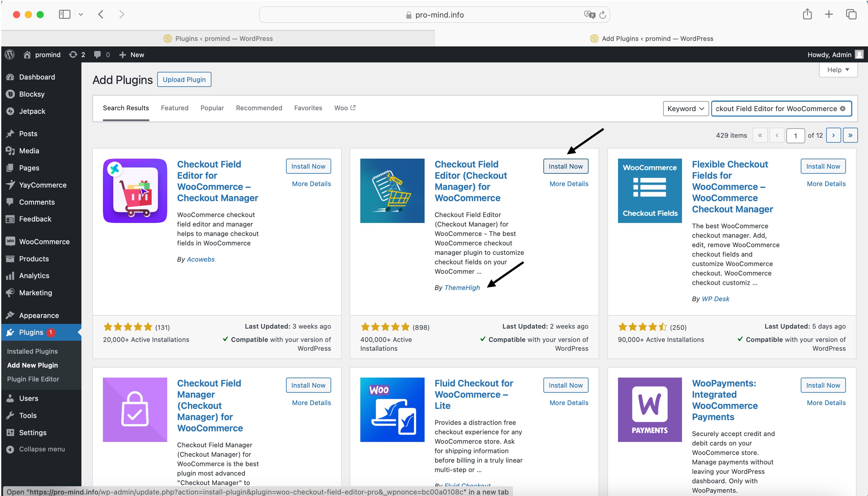Open Installed Plugins submenu item
868x496 pixels.
click(32, 351)
